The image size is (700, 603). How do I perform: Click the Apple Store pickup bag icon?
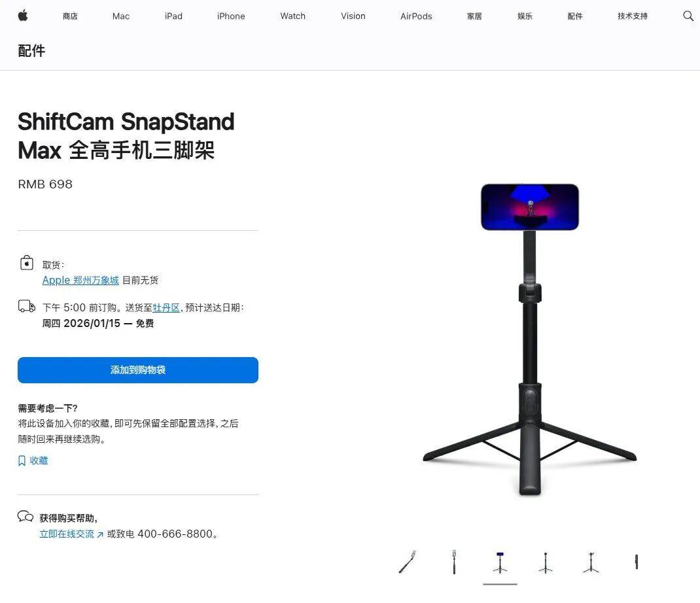pyautogui.click(x=27, y=263)
